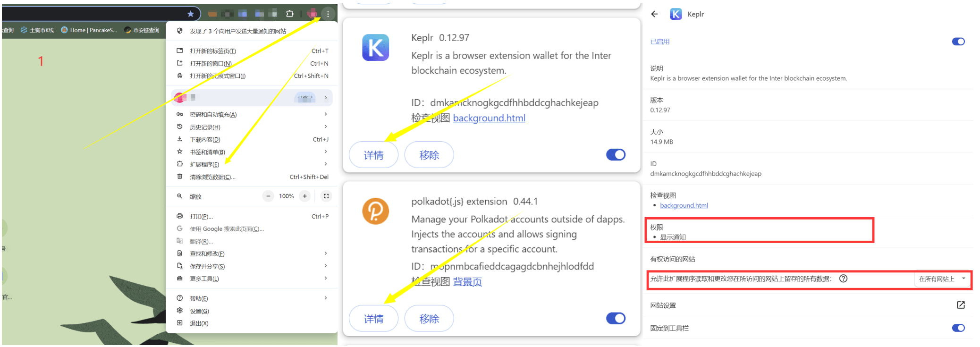
Task: Open Keplr background.html inspect link
Action: click(489, 118)
